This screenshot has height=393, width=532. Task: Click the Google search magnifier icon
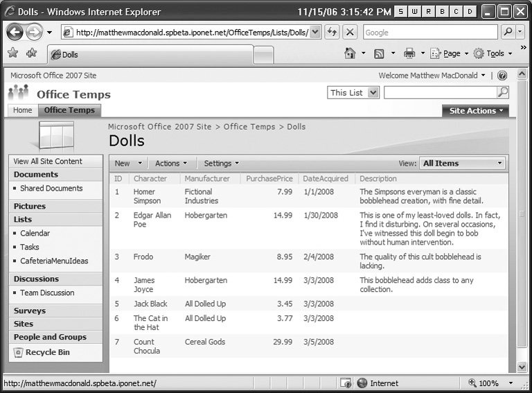[508, 32]
